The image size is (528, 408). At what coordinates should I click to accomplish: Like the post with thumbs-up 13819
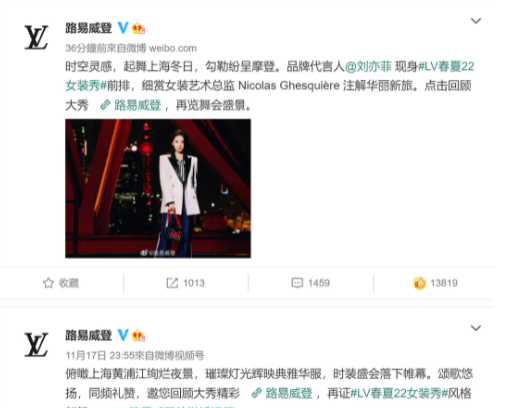(x=420, y=283)
